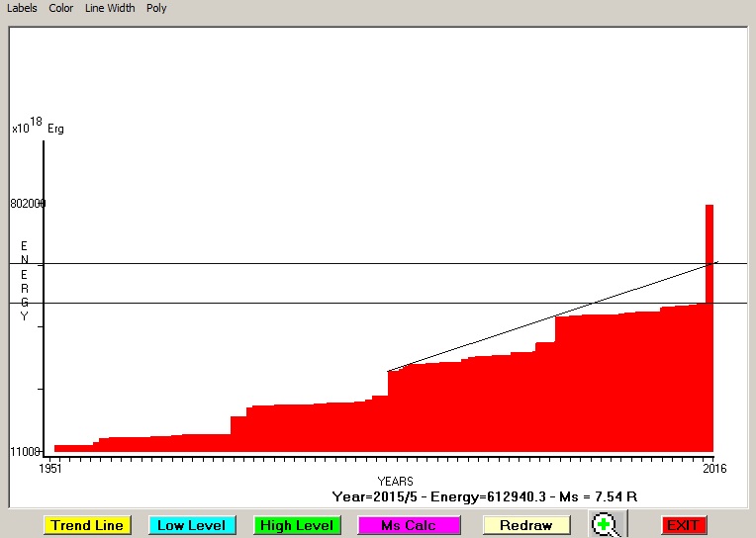Open the Poly menu
Screen dimensions: 756x538
pyautogui.click(x=156, y=8)
